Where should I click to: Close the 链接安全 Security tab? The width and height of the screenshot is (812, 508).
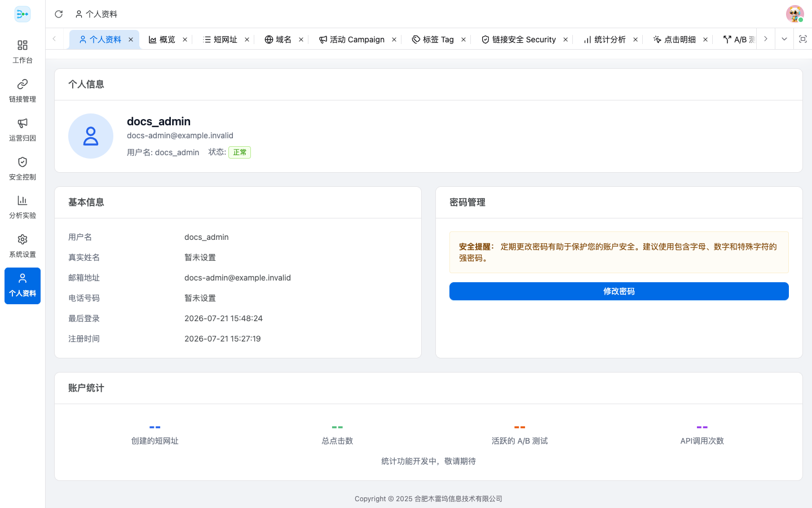pos(566,40)
